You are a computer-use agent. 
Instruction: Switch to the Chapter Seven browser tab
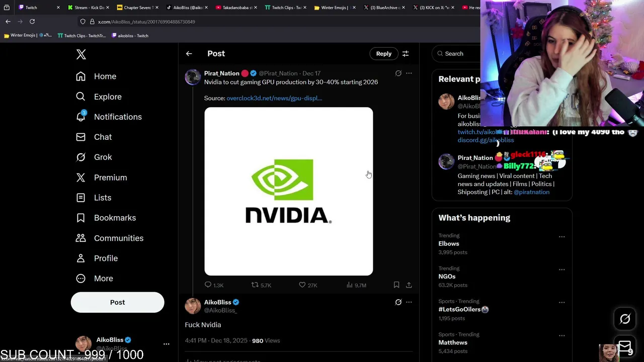click(136, 8)
